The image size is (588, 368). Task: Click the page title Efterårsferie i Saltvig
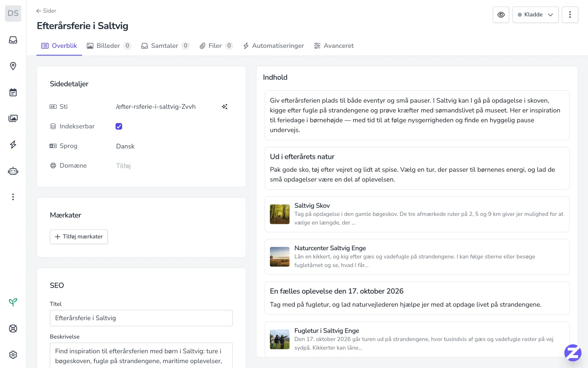(82, 26)
